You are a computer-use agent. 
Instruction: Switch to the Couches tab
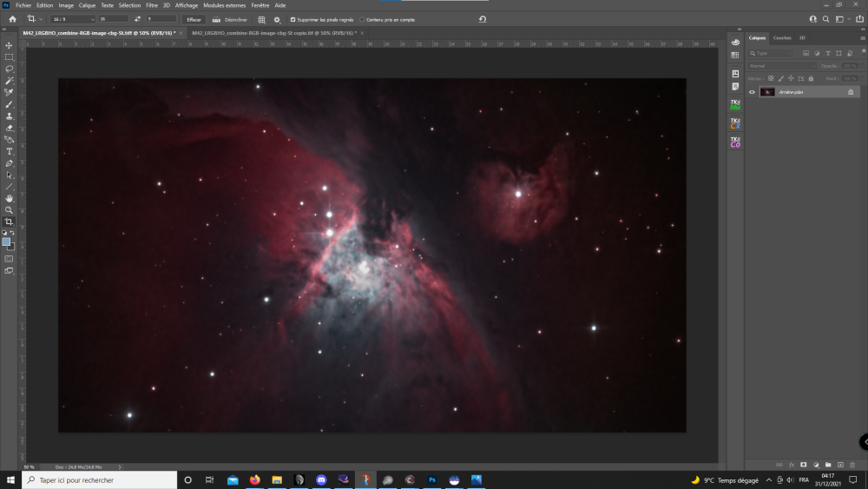[x=782, y=38]
